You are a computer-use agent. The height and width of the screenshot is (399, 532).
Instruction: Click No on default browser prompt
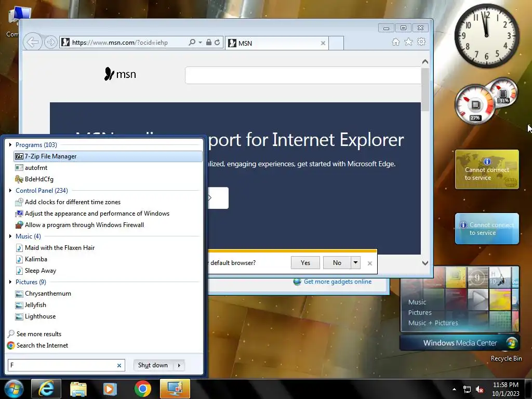point(337,262)
